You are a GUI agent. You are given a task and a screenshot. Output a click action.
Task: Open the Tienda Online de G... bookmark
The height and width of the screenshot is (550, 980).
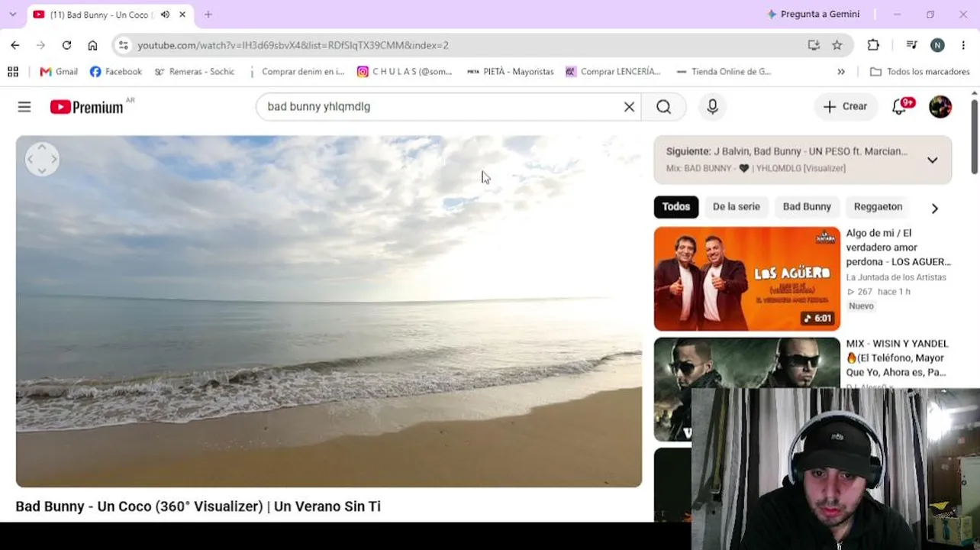click(x=724, y=72)
